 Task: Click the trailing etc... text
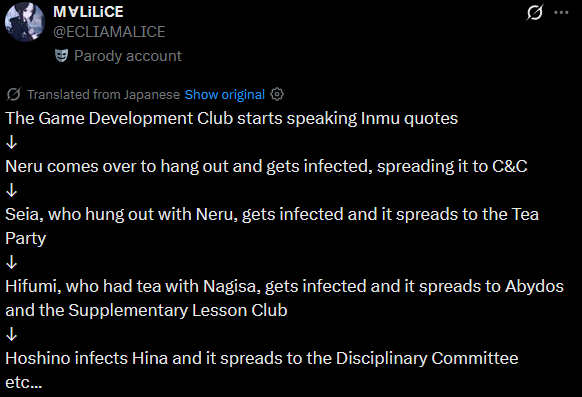(24, 383)
